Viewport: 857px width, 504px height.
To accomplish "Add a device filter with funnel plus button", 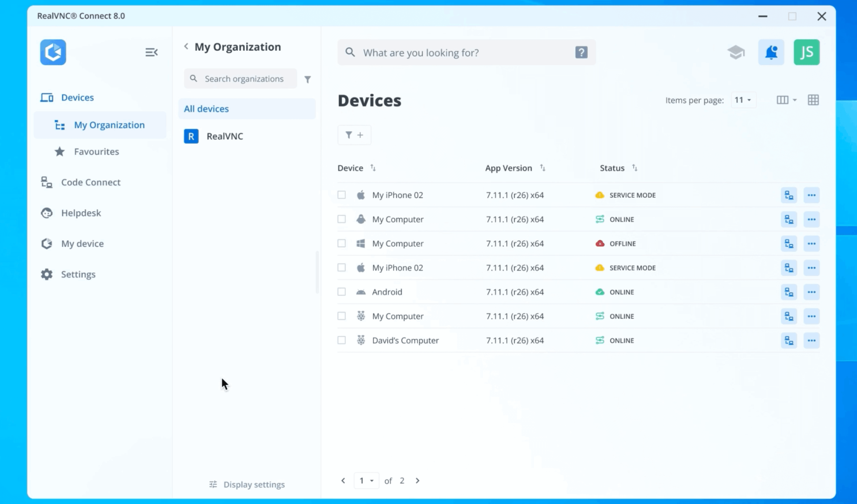I will coord(354,135).
